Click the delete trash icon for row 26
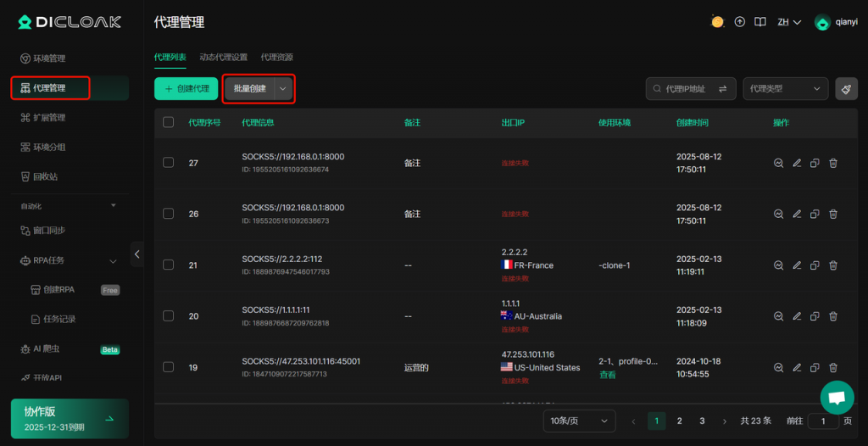This screenshot has height=446, width=868. coord(833,214)
